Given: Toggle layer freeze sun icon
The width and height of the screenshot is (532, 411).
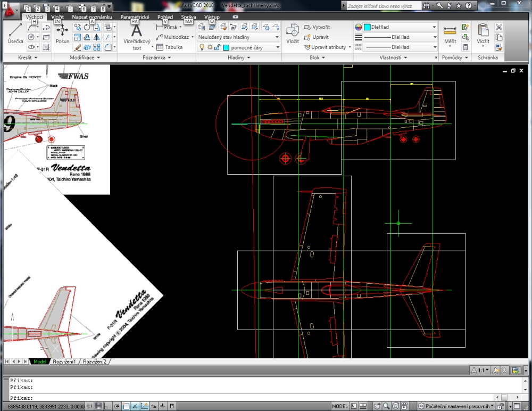Looking at the screenshot, I should pyautogui.click(x=210, y=47).
